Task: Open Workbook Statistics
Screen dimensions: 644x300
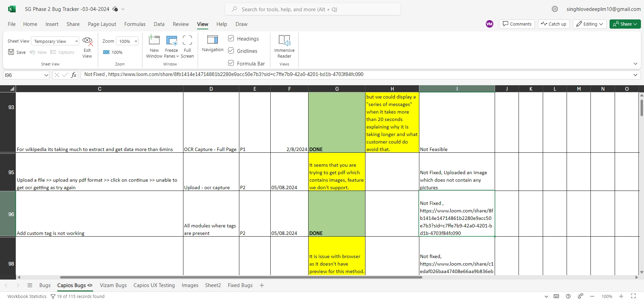Action: click(x=27, y=296)
